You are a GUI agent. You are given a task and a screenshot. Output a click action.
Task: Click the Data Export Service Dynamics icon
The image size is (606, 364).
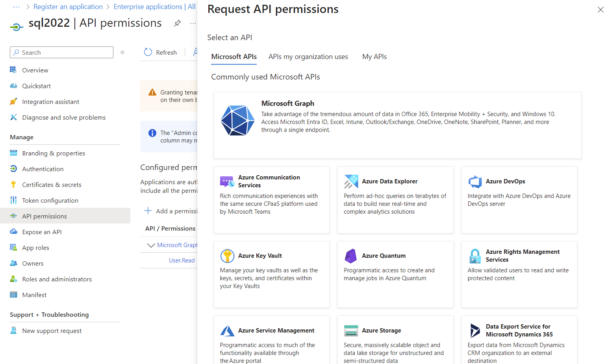tap(475, 331)
